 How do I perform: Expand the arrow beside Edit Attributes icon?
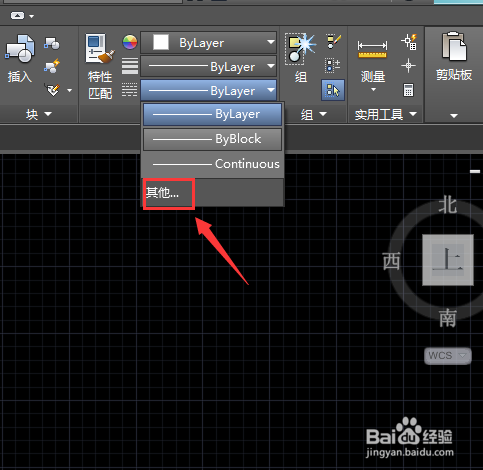[69, 90]
